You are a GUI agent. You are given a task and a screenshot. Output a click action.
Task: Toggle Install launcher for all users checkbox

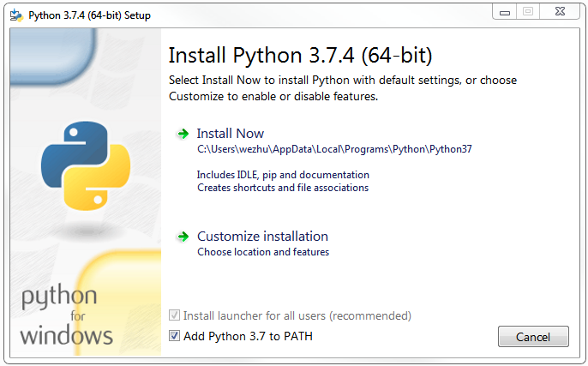pos(174,315)
